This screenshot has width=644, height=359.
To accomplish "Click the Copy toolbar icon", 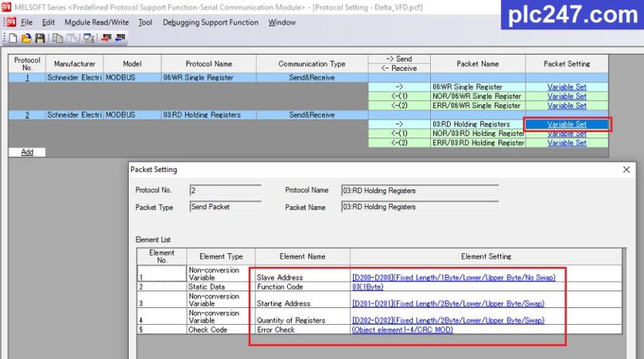I will click(59, 37).
